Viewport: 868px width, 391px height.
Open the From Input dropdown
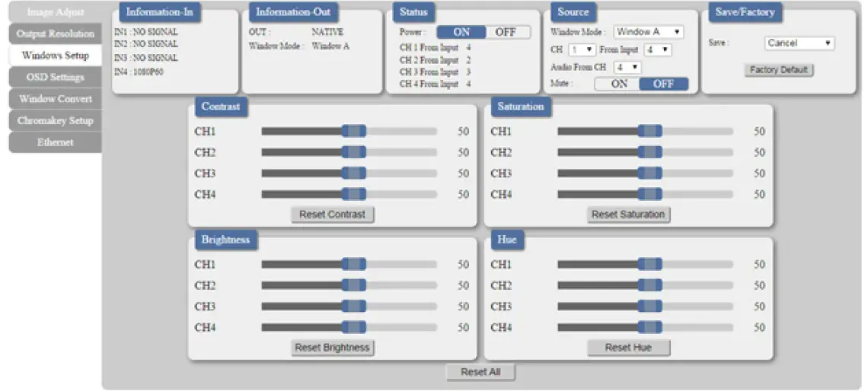pos(658,49)
